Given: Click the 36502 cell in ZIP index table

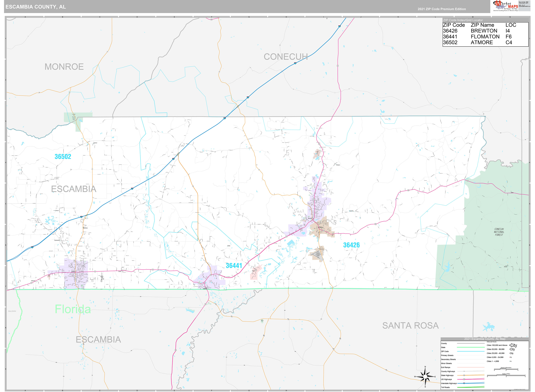Looking at the screenshot, I should 450,43.
